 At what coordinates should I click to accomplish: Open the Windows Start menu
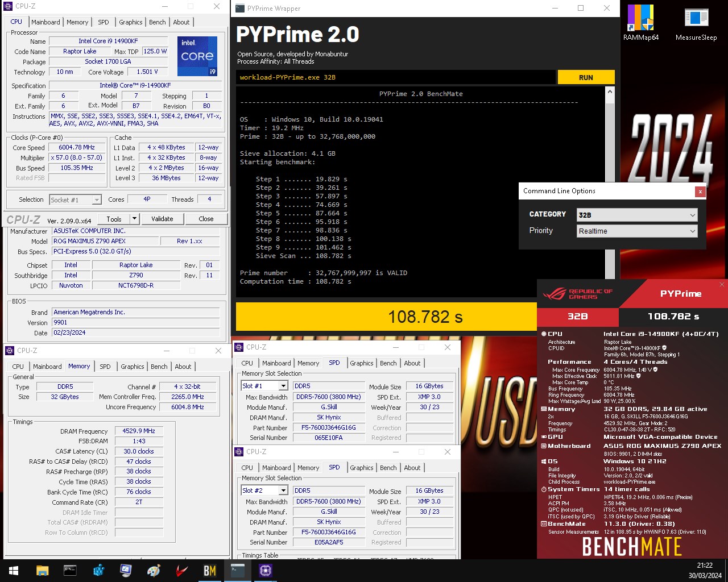tap(14, 571)
